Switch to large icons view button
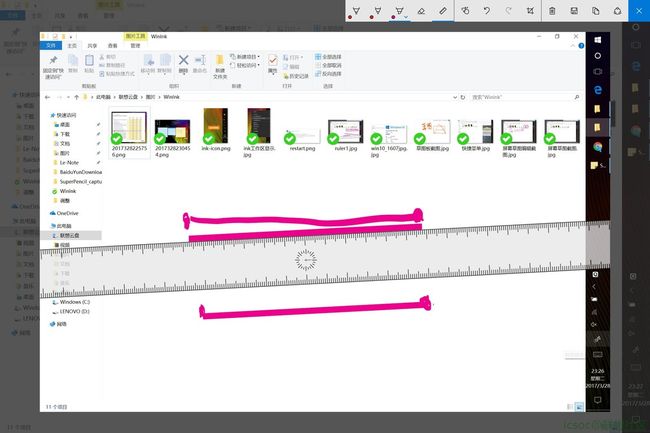Image resolution: width=650 pixels, height=433 pixels. coord(580,407)
